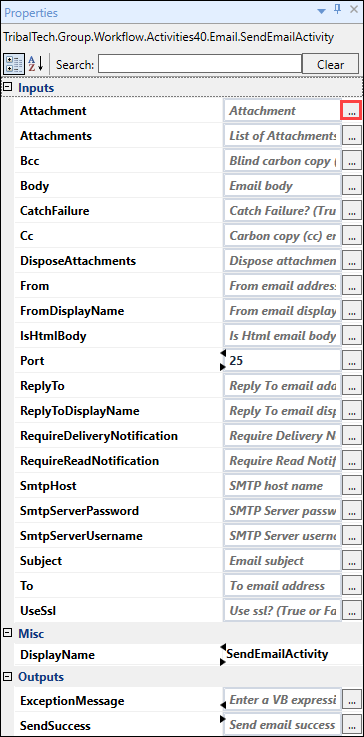Screen dimensions: 364x737
Task: Open expression editor for UseSsl
Action: tap(351, 611)
